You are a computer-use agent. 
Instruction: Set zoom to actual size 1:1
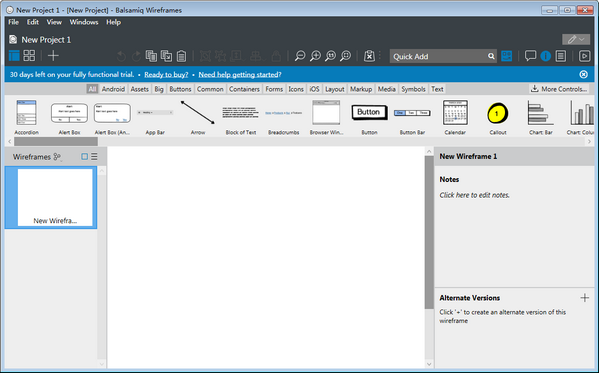click(x=330, y=56)
